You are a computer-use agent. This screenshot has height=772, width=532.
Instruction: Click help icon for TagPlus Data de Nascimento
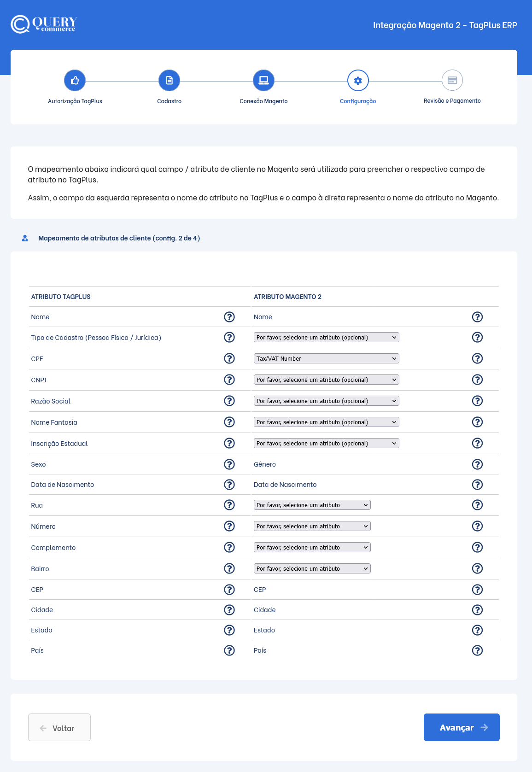coord(229,485)
